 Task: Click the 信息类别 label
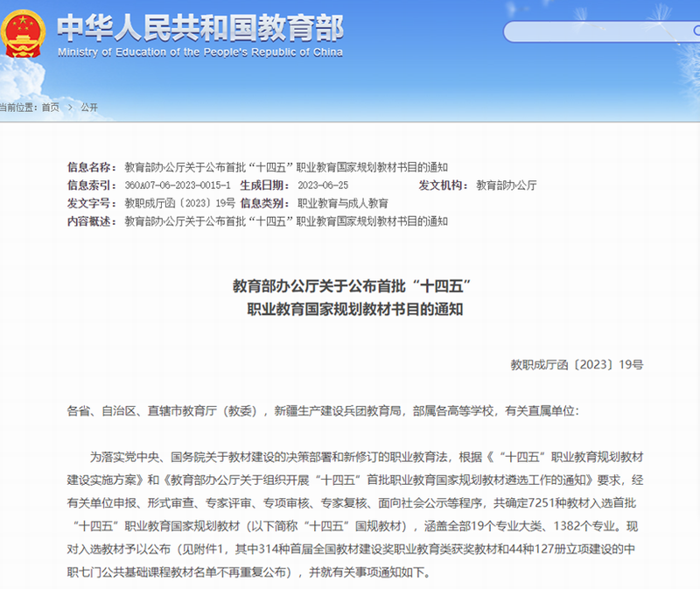265,203
